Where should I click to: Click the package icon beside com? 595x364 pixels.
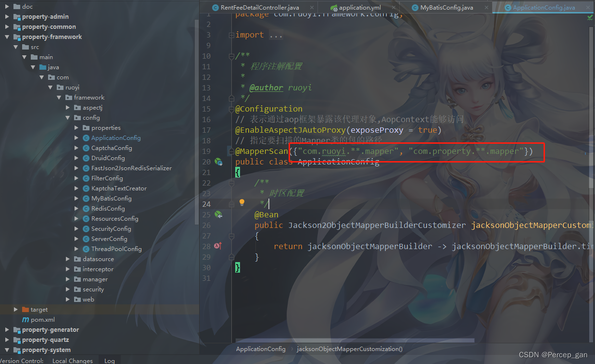tap(51, 77)
